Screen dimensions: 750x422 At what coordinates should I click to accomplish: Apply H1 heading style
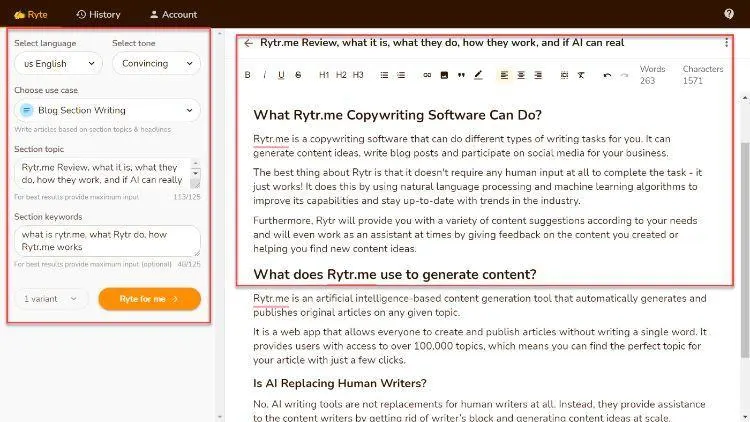click(324, 75)
